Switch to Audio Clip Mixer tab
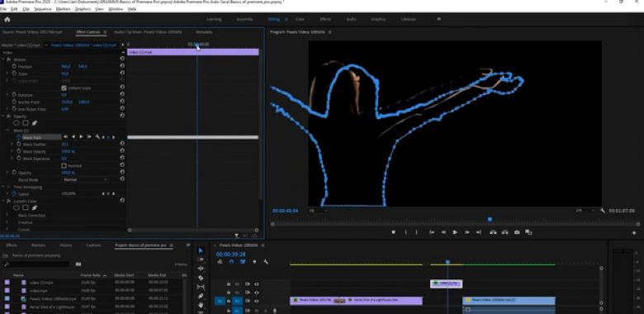Viewport: 644px width, 314px height. coord(148,32)
